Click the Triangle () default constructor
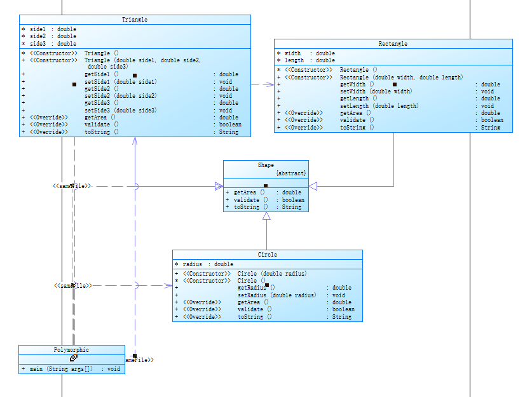Image resolution: width=532 pixels, height=397 pixels. [102, 53]
